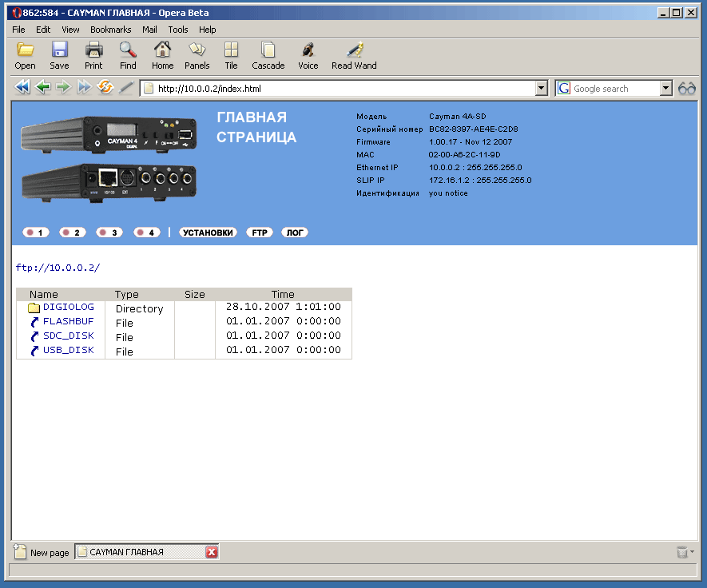Screen dimensions: 707x588
Task: Open the DIGIOLOG directory link
Action: pos(69,307)
